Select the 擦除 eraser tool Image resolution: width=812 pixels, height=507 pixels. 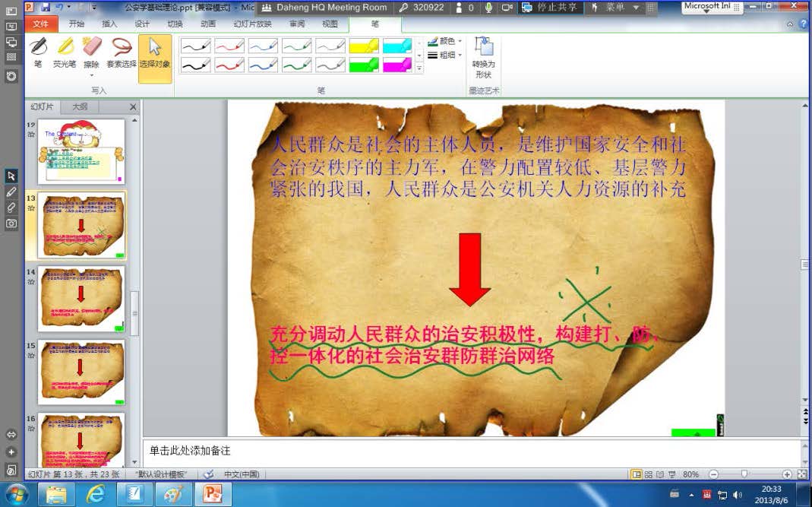click(x=91, y=52)
